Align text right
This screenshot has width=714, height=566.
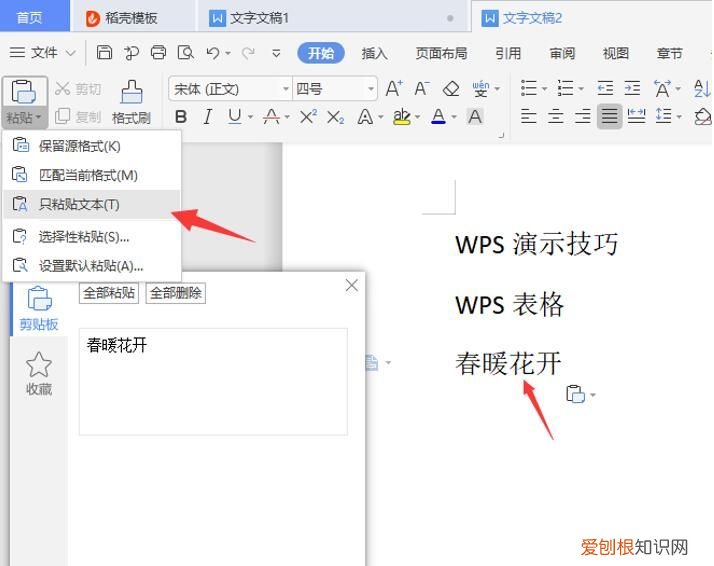coord(583,117)
